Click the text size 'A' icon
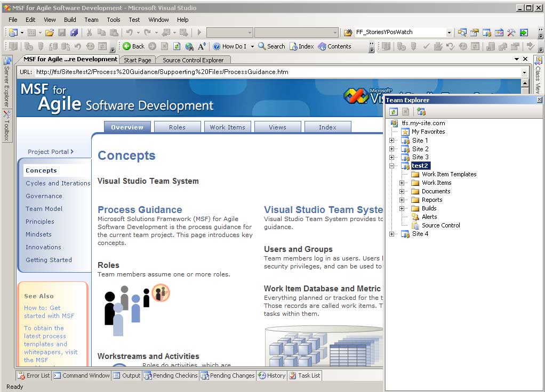Screen dimensions: 545x392 tap(202, 46)
